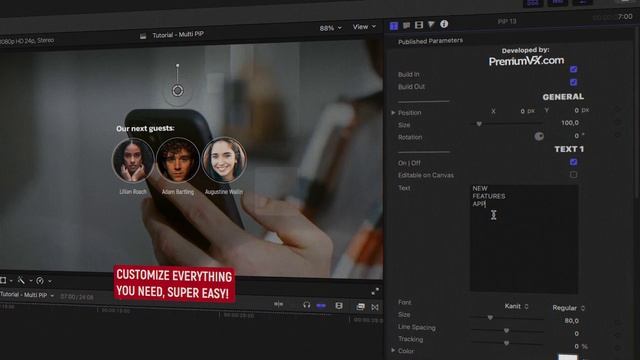640x360 pixels.
Task: Click the Rotation dial control
Action: coord(539,136)
